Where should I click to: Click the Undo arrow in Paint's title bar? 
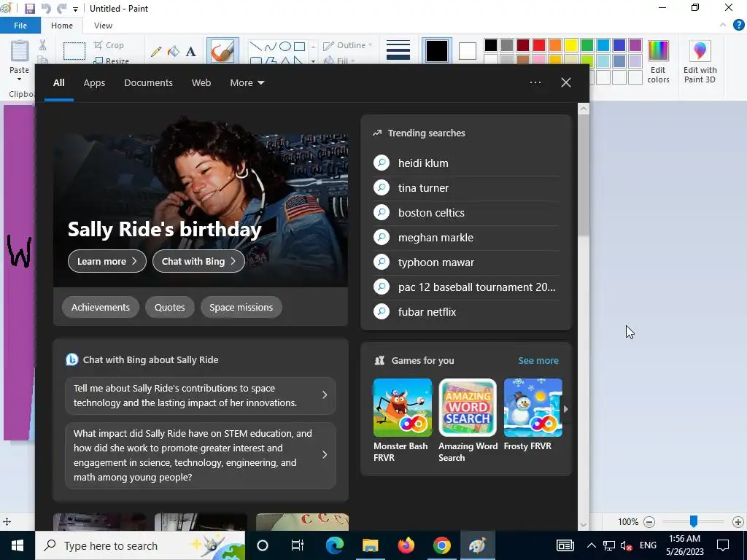[46, 9]
